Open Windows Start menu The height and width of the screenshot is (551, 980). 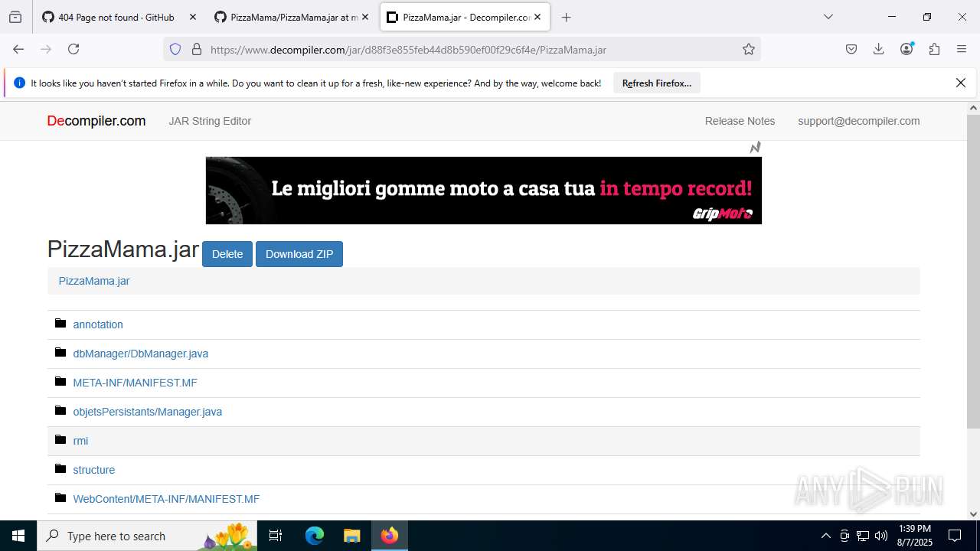click(18, 536)
